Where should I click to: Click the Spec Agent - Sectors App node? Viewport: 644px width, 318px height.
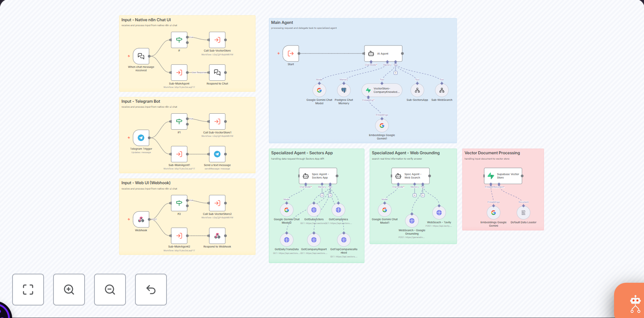click(x=318, y=176)
